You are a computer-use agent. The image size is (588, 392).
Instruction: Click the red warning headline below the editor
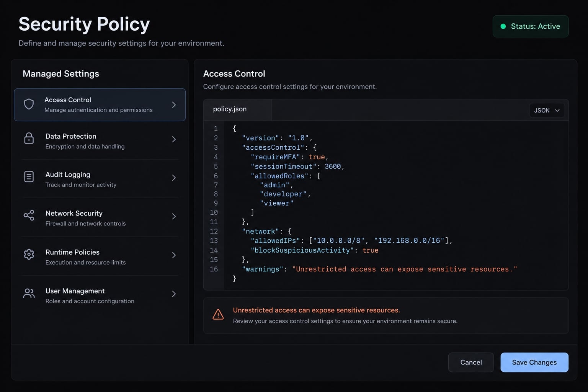317,310
